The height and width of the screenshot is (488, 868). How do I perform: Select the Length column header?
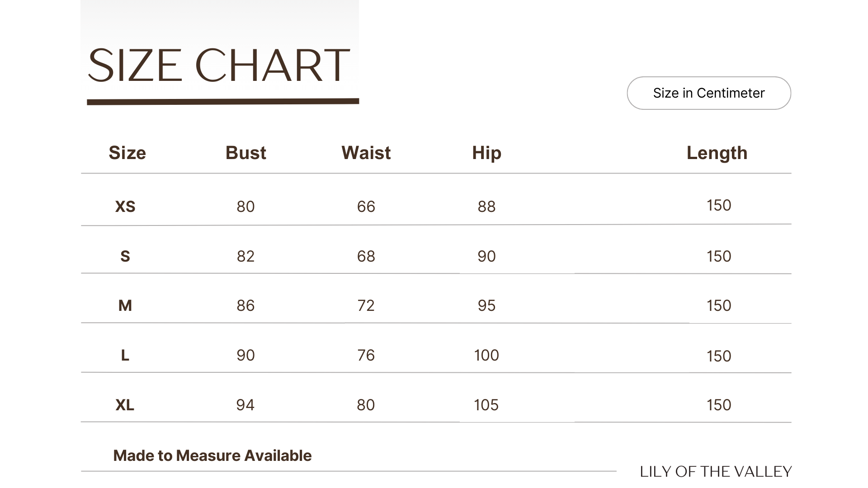717,153
